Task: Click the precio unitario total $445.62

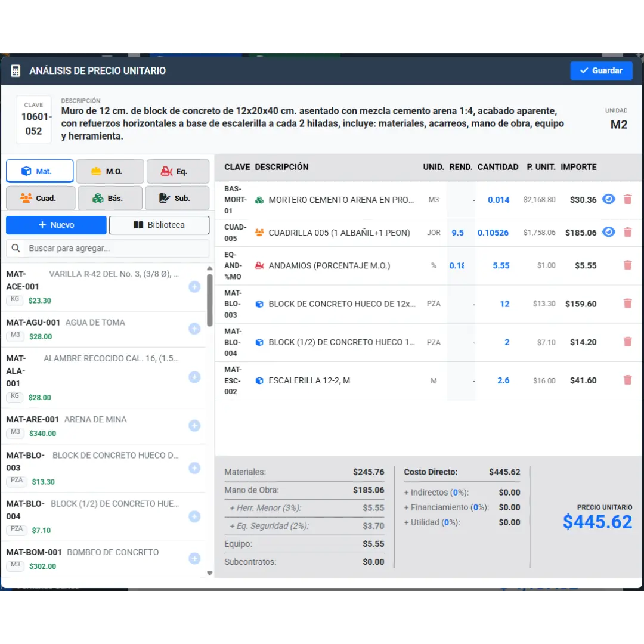Action: click(597, 522)
